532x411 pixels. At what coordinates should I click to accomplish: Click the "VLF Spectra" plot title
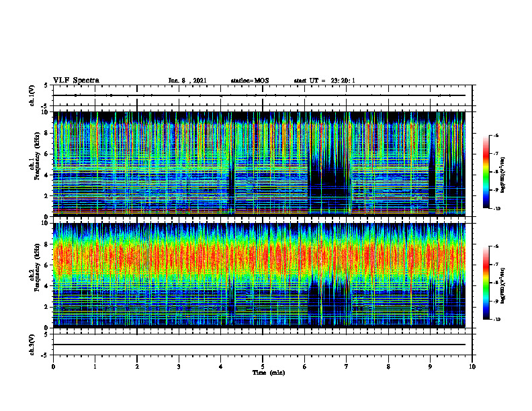[76, 81]
